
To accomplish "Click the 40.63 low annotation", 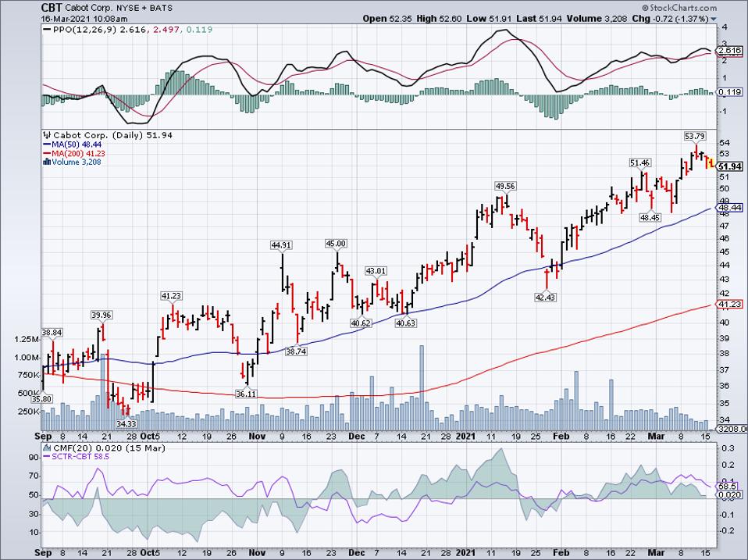I will point(405,323).
